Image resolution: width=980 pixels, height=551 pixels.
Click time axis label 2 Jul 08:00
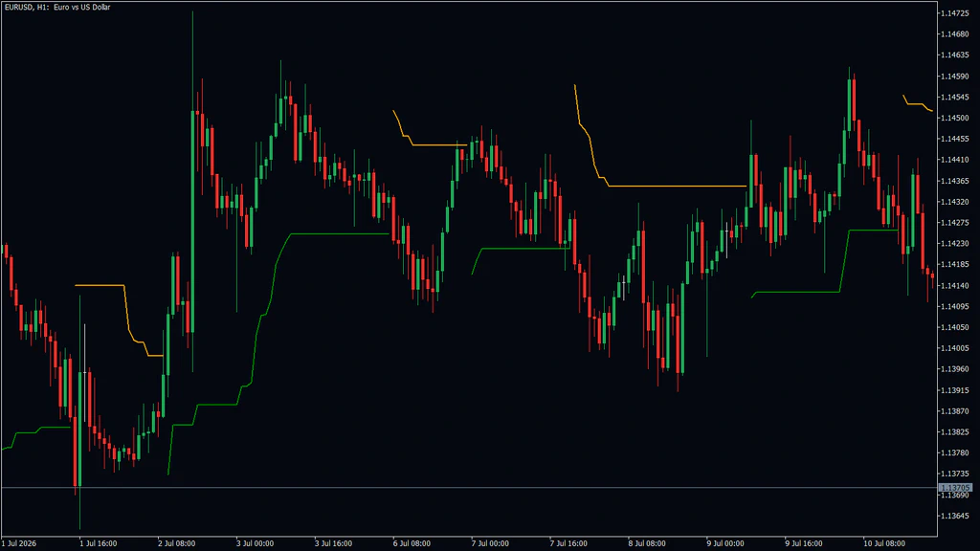176,543
